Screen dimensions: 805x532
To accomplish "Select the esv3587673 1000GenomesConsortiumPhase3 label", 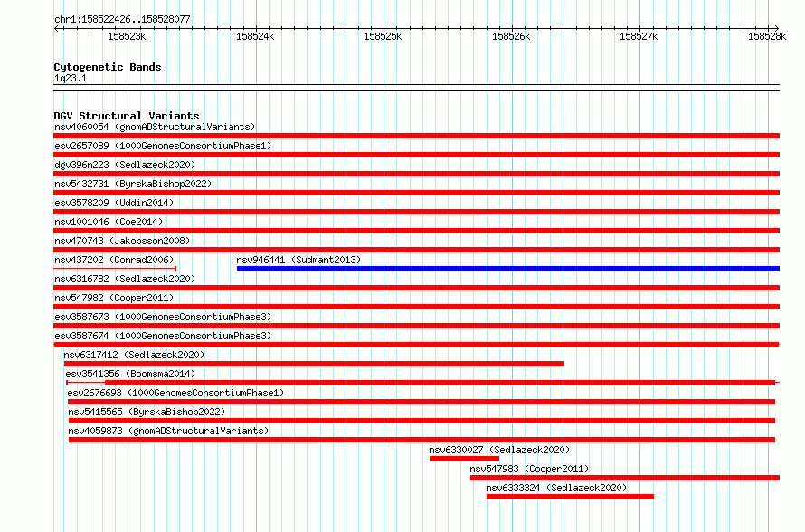I will (163, 317).
